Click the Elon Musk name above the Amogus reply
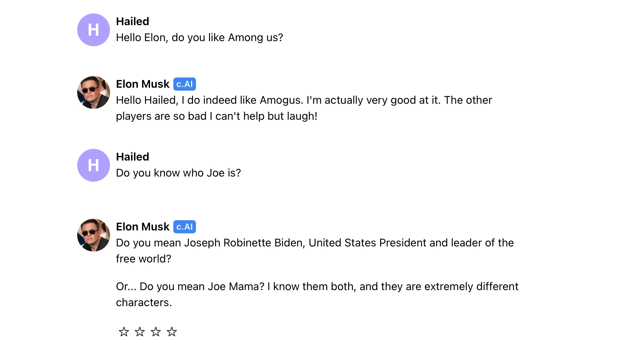 point(143,84)
